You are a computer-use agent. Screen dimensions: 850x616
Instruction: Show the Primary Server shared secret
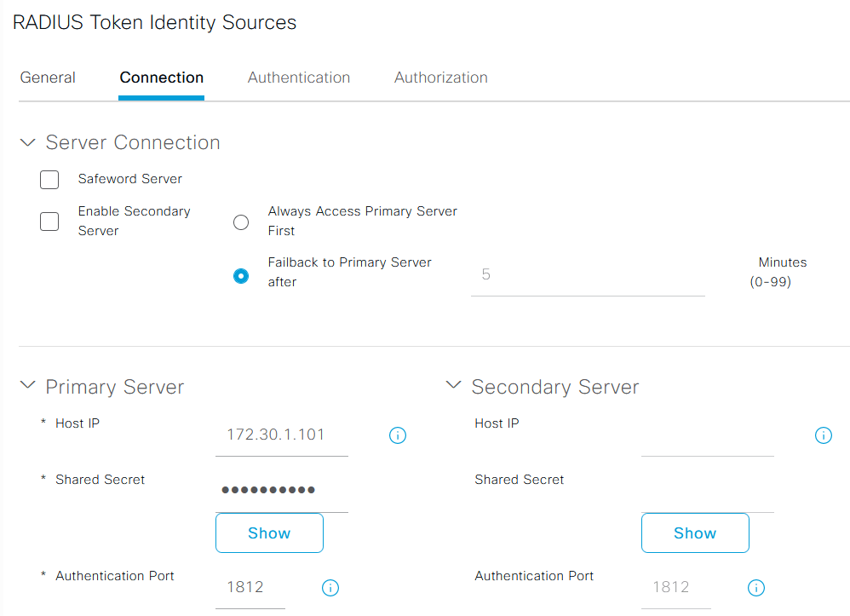[269, 533]
